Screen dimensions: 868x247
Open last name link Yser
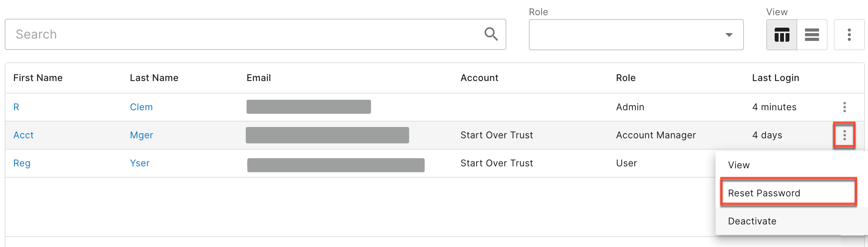[x=140, y=163]
